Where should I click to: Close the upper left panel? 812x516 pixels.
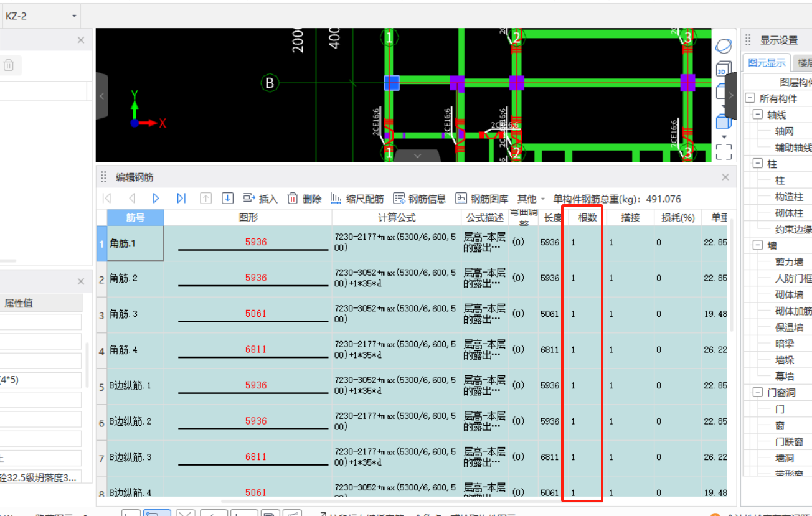(x=81, y=40)
